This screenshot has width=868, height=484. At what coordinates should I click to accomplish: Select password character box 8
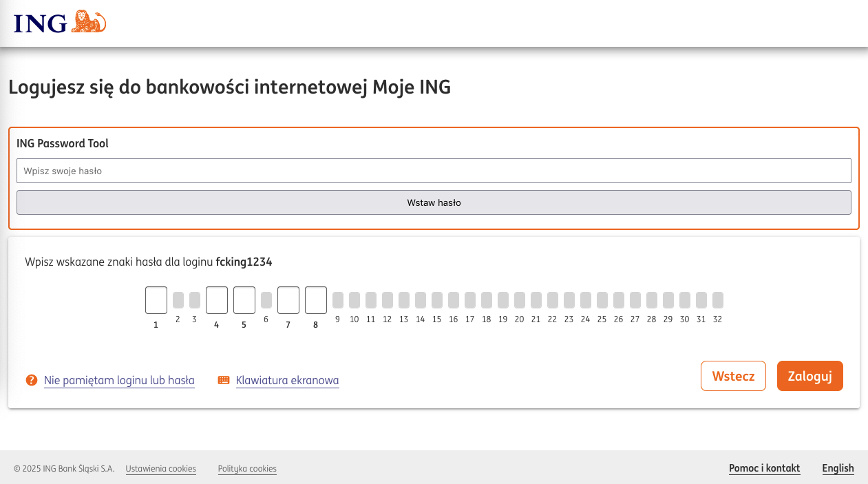click(x=316, y=300)
